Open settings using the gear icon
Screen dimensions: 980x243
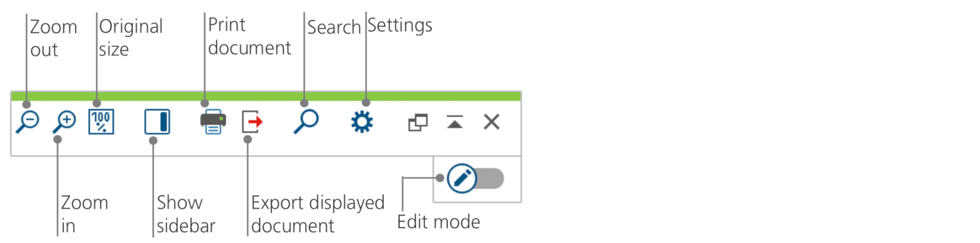click(x=362, y=121)
